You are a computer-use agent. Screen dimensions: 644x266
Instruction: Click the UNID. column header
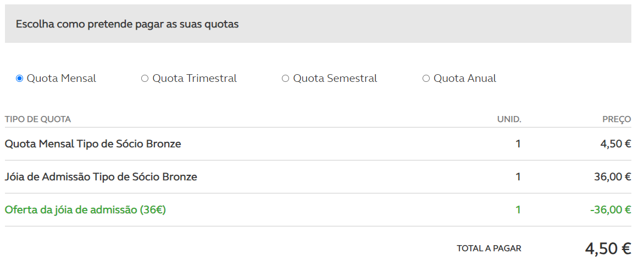click(509, 119)
